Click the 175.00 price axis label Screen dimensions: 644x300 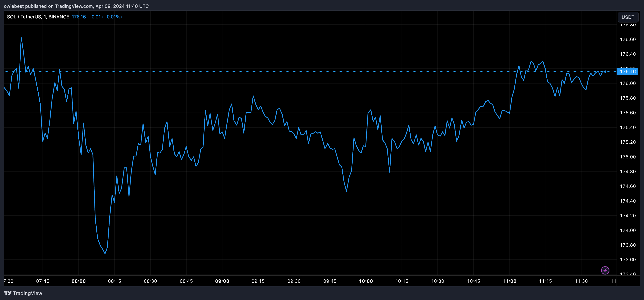628,157
